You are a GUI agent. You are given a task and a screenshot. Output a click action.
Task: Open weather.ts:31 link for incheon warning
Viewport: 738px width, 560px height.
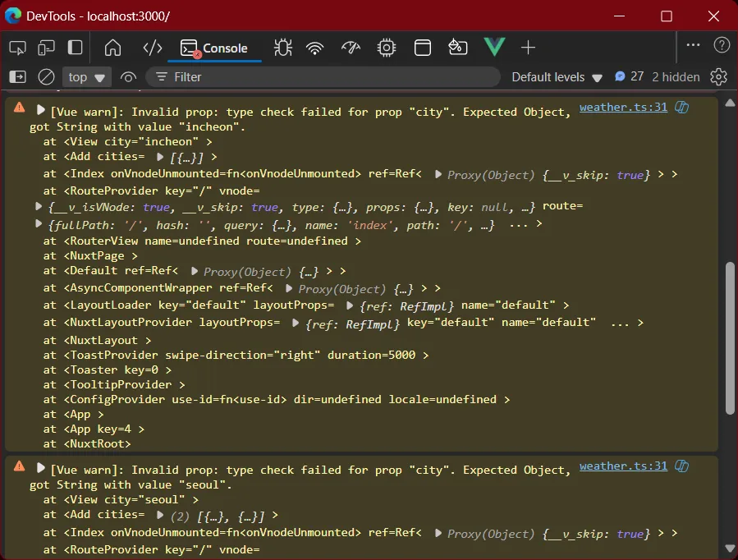[x=623, y=108]
